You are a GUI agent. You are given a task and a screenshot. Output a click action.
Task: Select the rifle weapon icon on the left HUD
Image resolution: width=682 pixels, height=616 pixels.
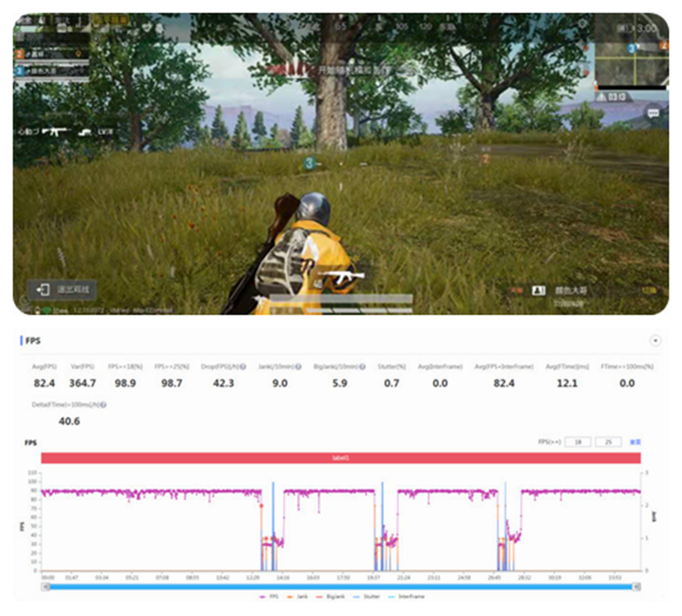[x=56, y=131]
